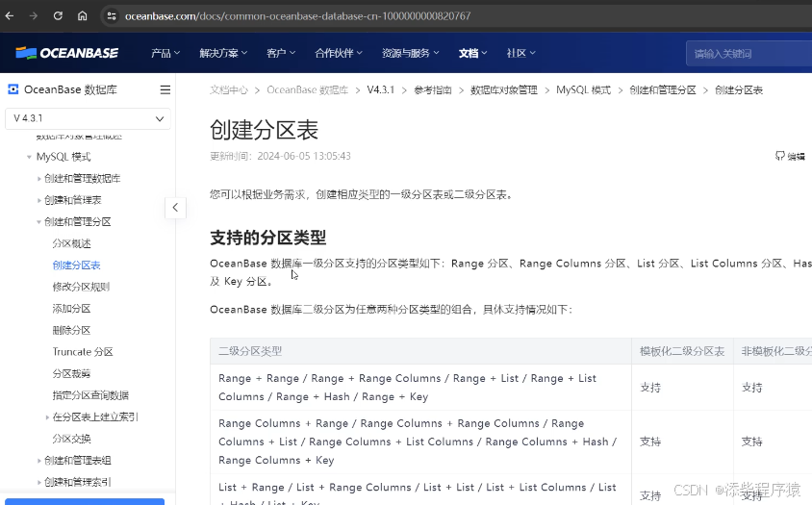Open 添加分区 in the sidebar

click(71, 309)
